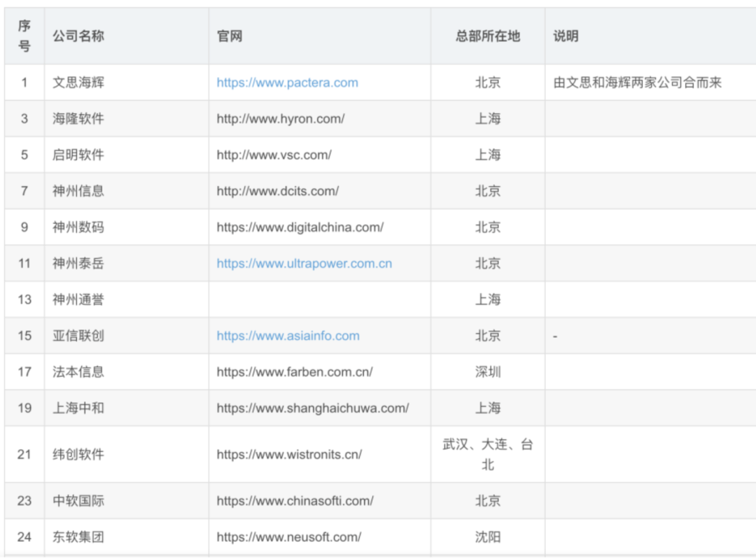This screenshot has width=756, height=559.
Task: Open the https://www.asiainfo.com link
Action: click(288, 336)
